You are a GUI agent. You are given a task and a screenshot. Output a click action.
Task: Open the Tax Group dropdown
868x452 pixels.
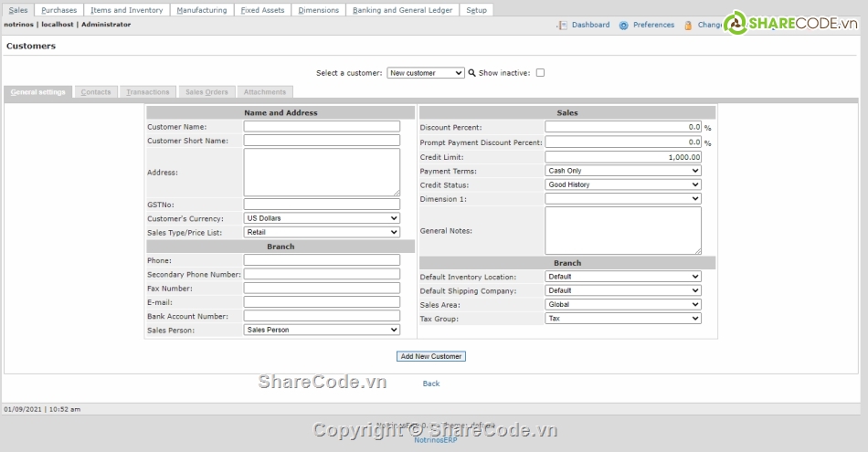[623, 319]
